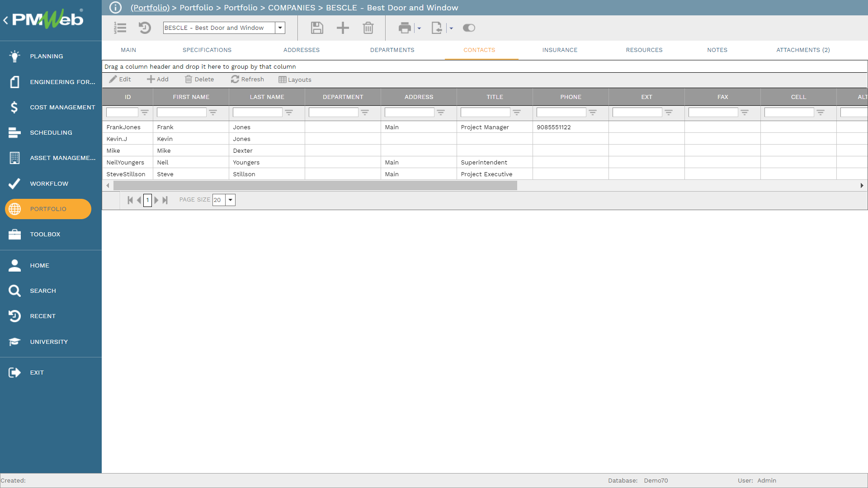Open the Attachments (2) tab

[x=803, y=50]
